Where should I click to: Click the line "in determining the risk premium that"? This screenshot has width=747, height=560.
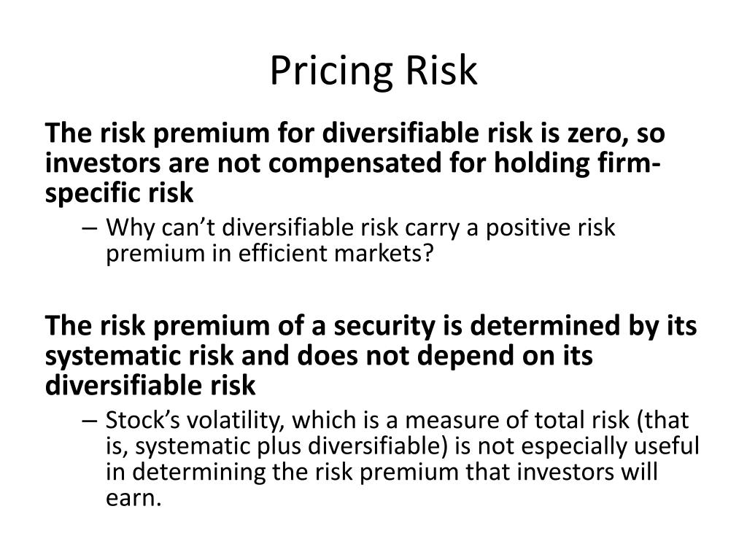382,472
